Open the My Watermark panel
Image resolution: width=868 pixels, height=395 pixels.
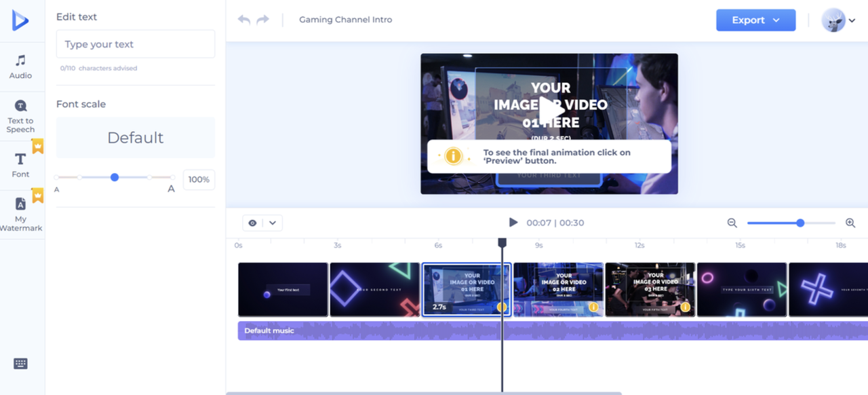point(20,214)
